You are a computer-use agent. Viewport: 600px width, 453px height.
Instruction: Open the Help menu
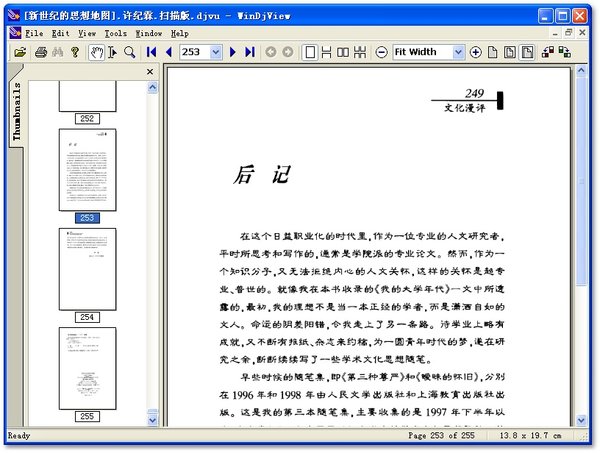[179, 33]
